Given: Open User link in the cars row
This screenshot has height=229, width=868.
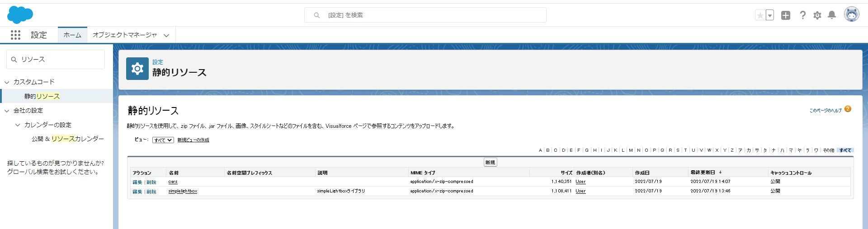Looking at the screenshot, I should [x=580, y=182].
